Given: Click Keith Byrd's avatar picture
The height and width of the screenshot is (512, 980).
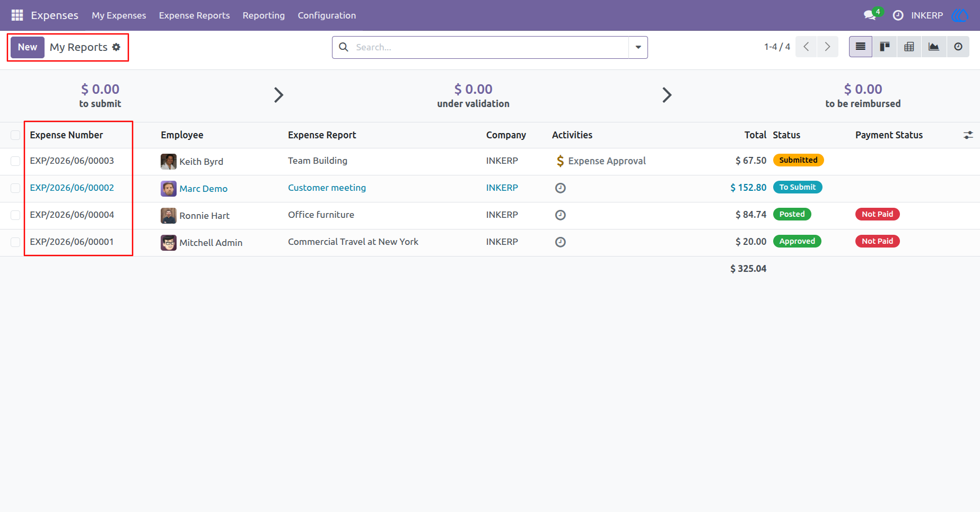Looking at the screenshot, I should 169,161.
